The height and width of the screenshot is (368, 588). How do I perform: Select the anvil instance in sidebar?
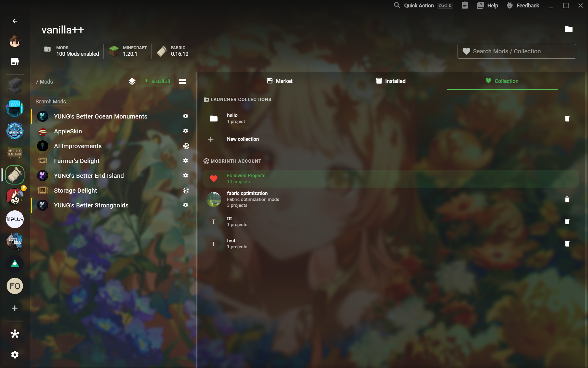click(15, 86)
